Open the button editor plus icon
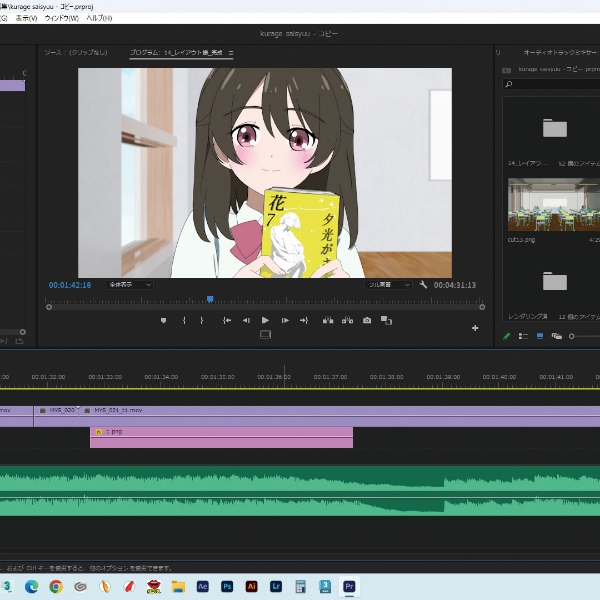The width and height of the screenshot is (600, 600). click(475, 328)
